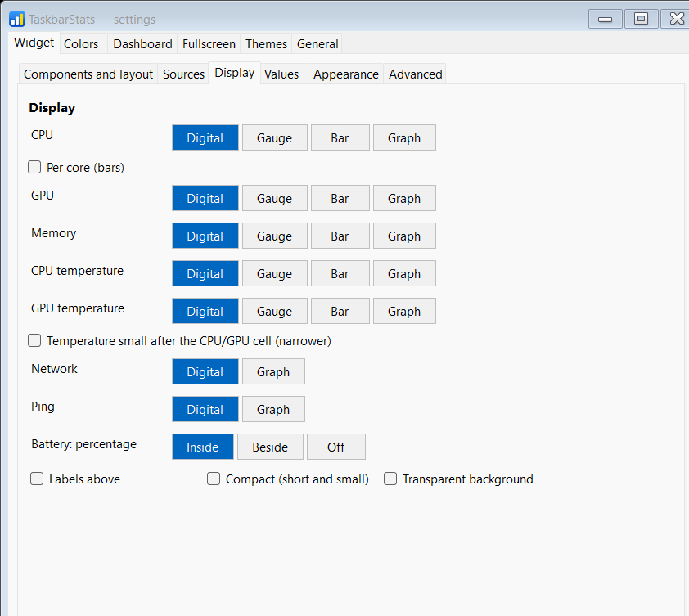This screenshot has height=616, width=689.
Task: Select the Display sub-tab
Action: pyautogui.click(x=234, y=73)
